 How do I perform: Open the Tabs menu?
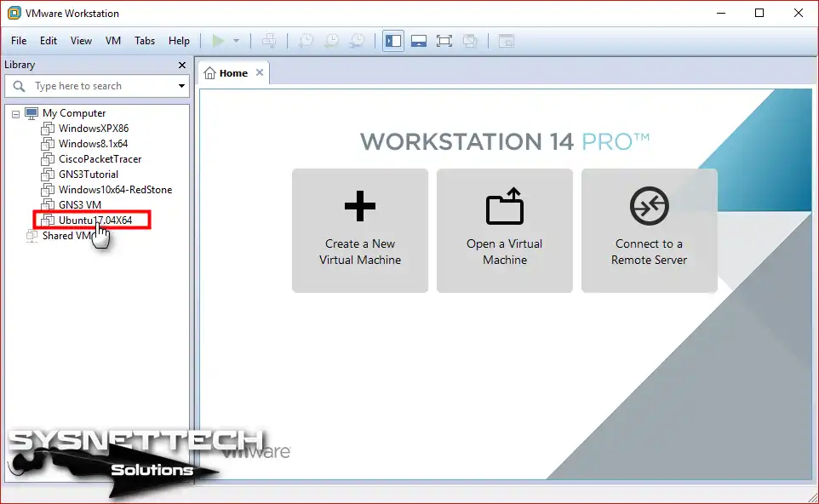click(x=145, y=41)
